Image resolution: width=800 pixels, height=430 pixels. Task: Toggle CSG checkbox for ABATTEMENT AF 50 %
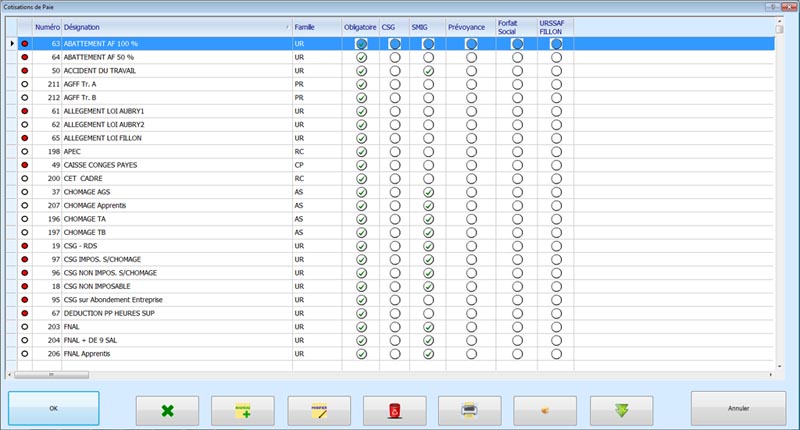tap(395, 58)
